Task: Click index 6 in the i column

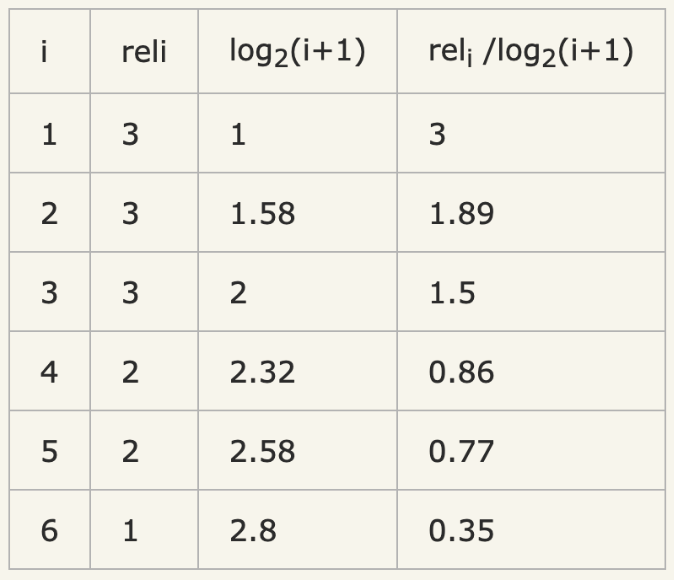Action: [49, 530]
